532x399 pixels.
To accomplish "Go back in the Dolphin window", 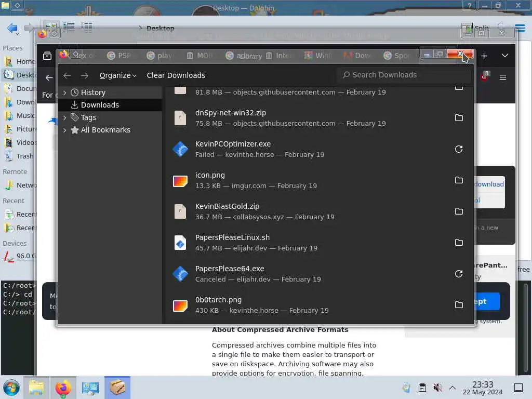I will click(x=12, y=28).
